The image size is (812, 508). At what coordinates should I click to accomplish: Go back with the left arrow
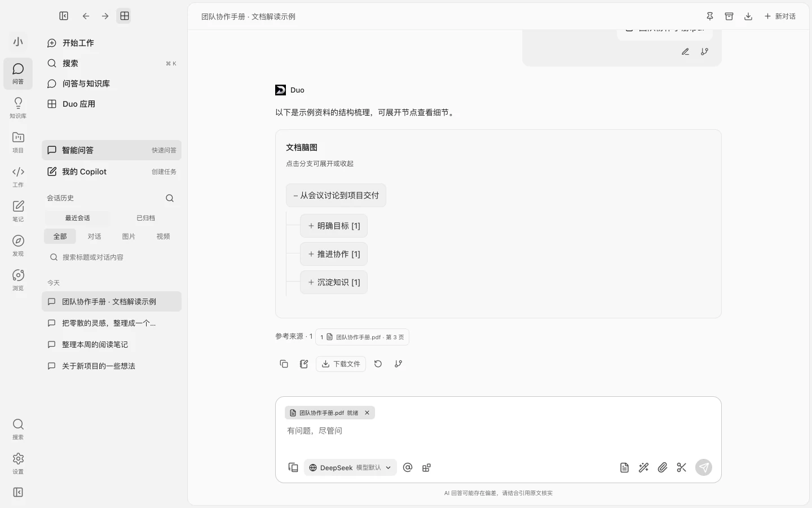pyautogui.click(x=86, y=16)
